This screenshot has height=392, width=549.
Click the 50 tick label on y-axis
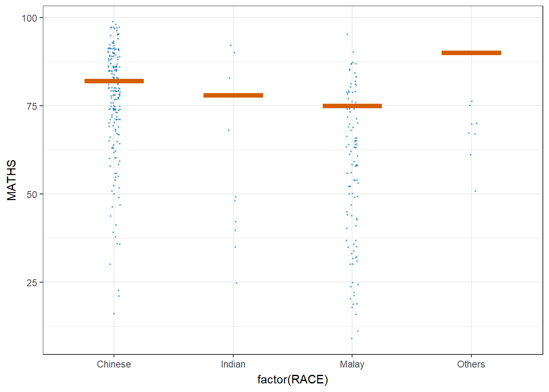[32, 194]
